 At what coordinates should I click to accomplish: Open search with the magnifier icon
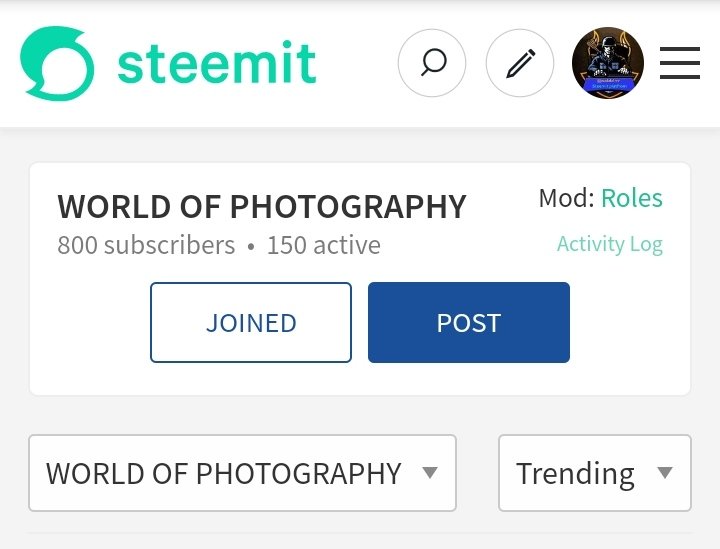coord(432,63)
